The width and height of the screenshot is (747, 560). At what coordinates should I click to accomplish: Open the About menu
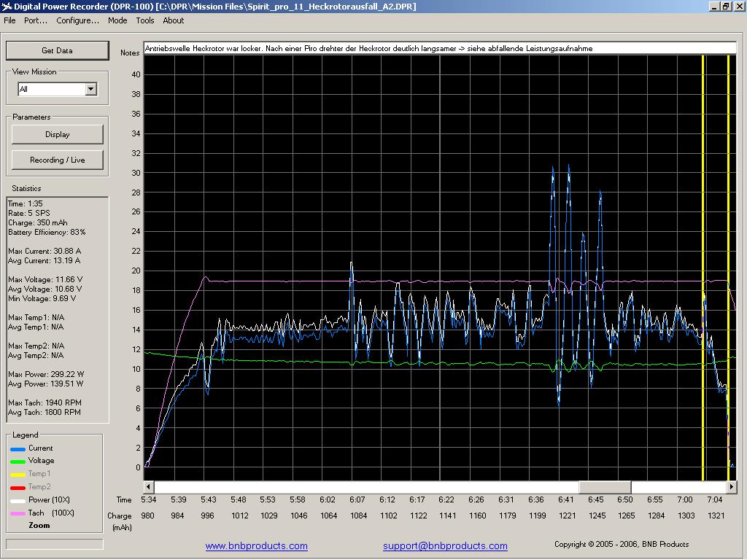click(174, 20)
